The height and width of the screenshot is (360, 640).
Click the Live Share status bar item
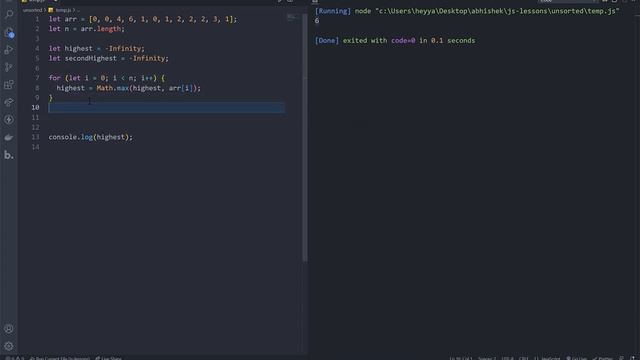(109, 358)
